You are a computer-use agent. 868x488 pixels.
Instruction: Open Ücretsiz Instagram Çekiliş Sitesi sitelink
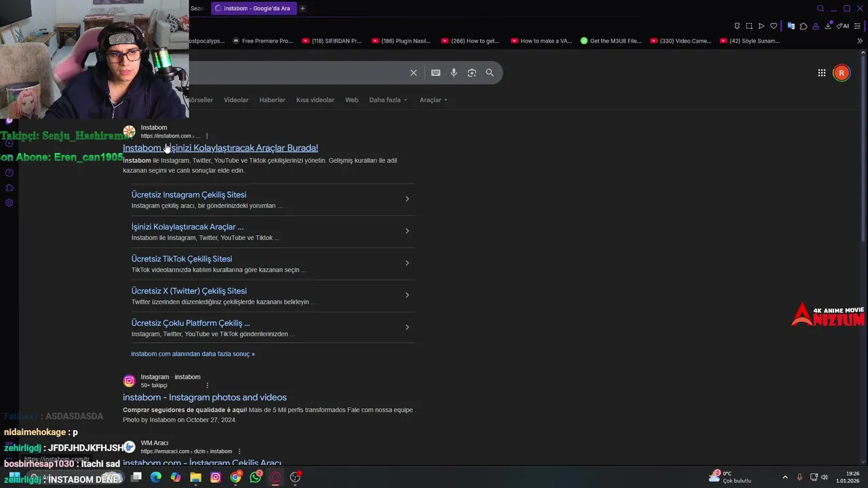[x=189, y=195]
